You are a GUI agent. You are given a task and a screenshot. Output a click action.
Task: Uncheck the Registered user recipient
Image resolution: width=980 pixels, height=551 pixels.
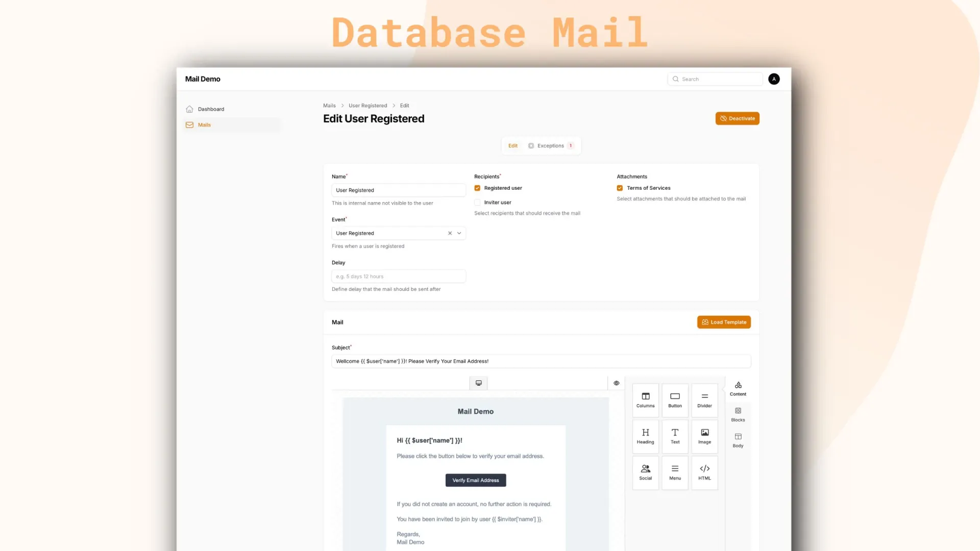click(x=477, y=188)
